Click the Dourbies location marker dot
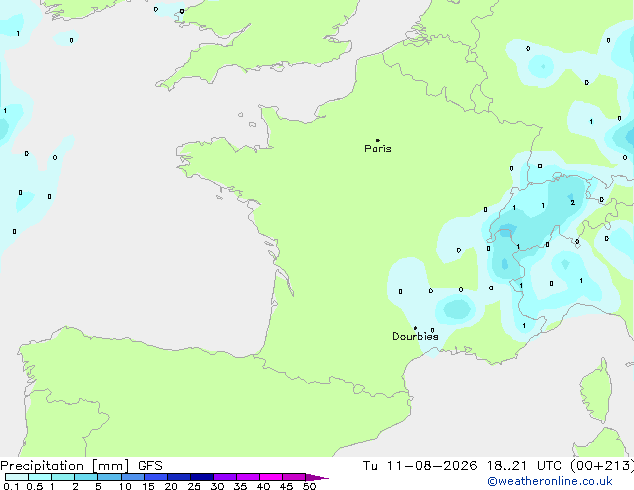This screenshot has width=634, height=490. click(x=415, y=328)
